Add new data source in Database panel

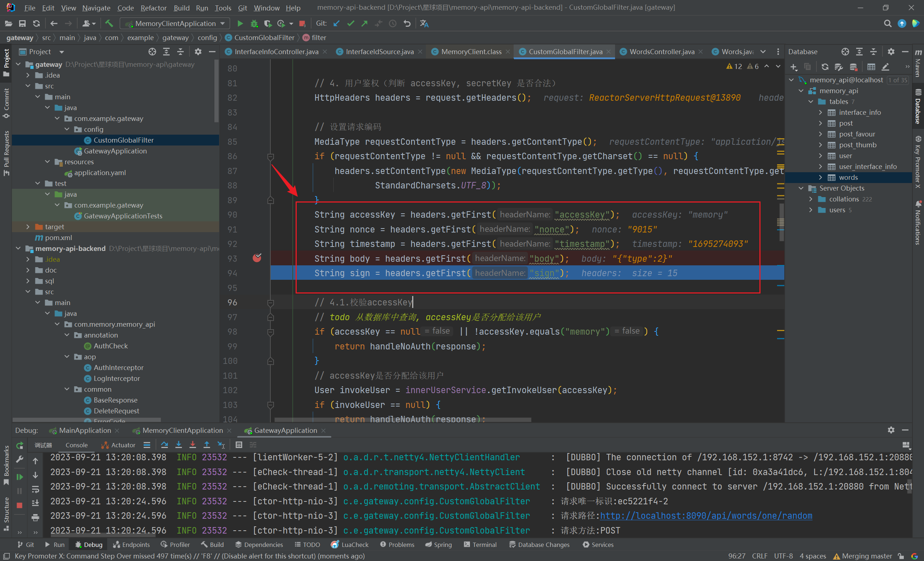coord(793,67)
